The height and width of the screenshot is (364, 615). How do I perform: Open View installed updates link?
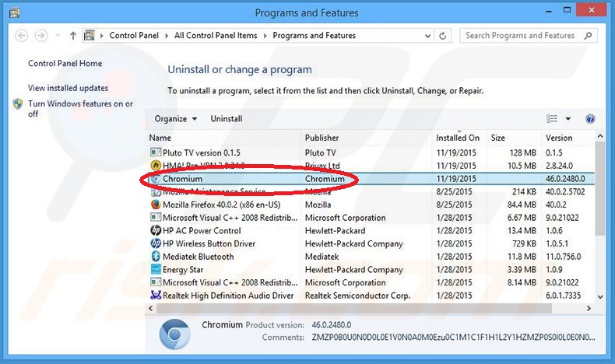click(x=68, y=88)
